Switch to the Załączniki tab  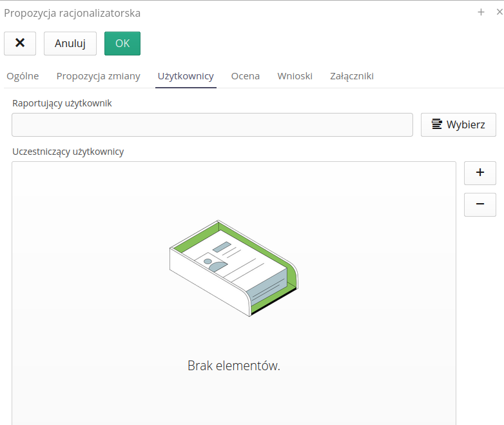coord(352,76)
